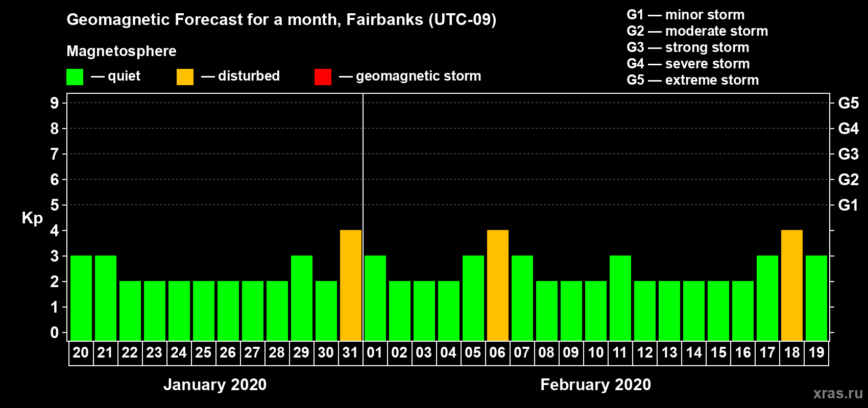This screenshot has width=868, height=408.
Task: Click the green bar for February 11
Action: coord(620,298)
